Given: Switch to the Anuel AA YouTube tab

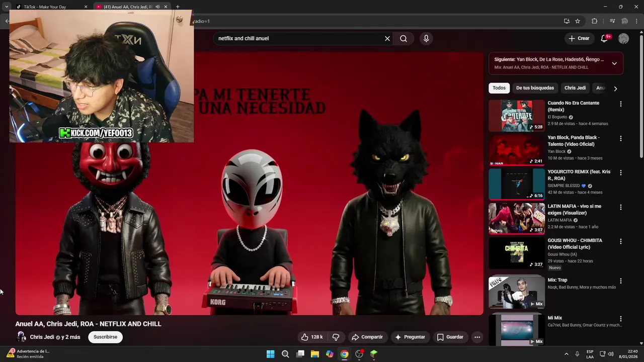Looking at the screenshot, I should 128,7.
